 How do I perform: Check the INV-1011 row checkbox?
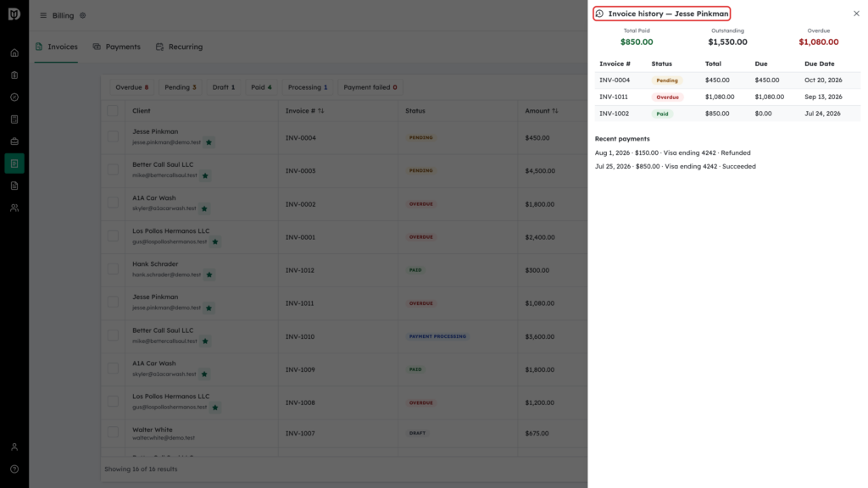[113, 302]
